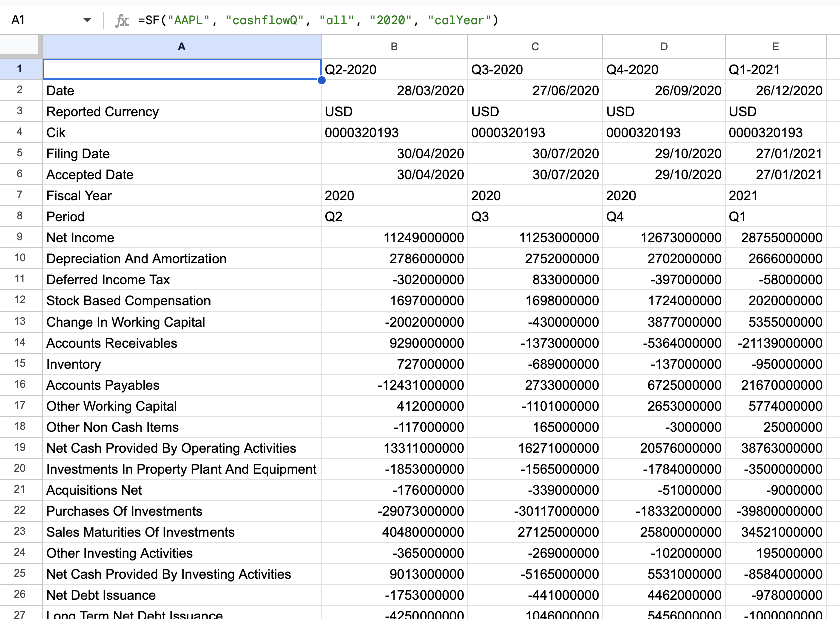
Task: Click 'Sales Maturities Of Investments' cell
Action: tap(182, 532)
